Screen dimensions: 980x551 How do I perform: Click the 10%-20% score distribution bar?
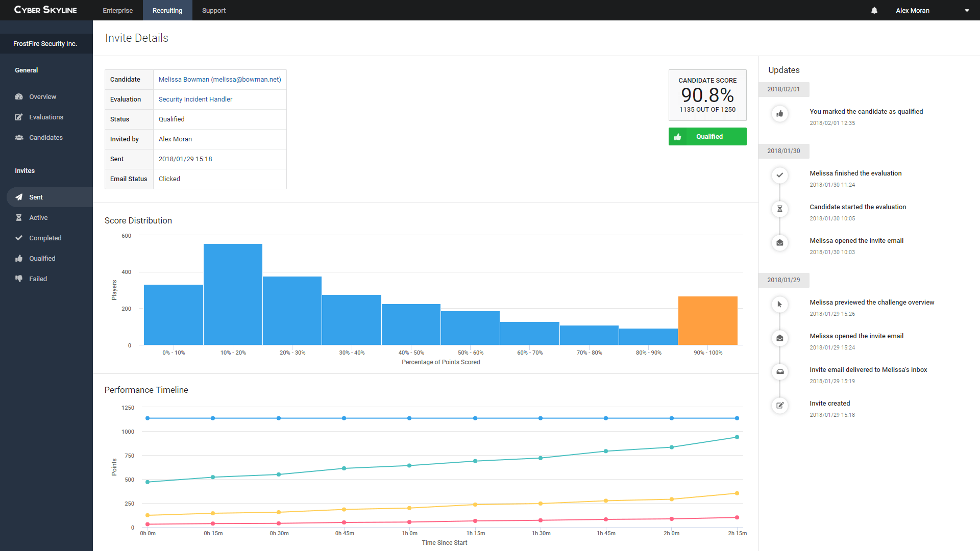click(233, 294)
